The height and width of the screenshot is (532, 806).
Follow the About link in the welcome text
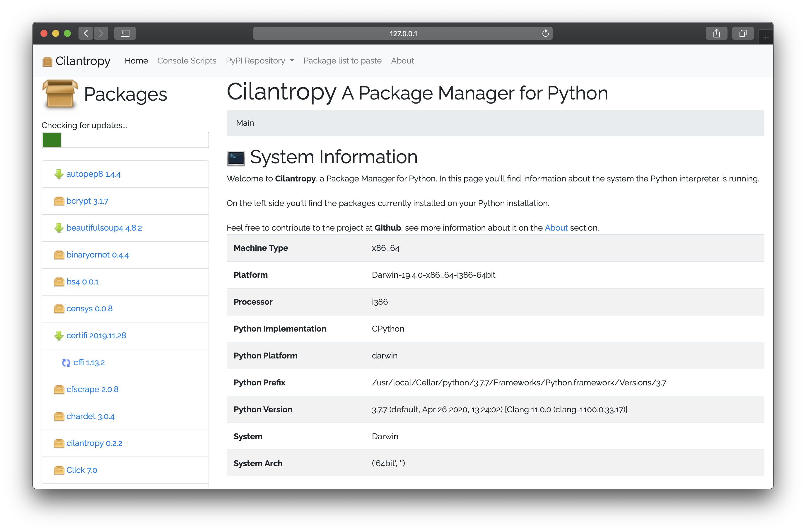click(556, 228)
